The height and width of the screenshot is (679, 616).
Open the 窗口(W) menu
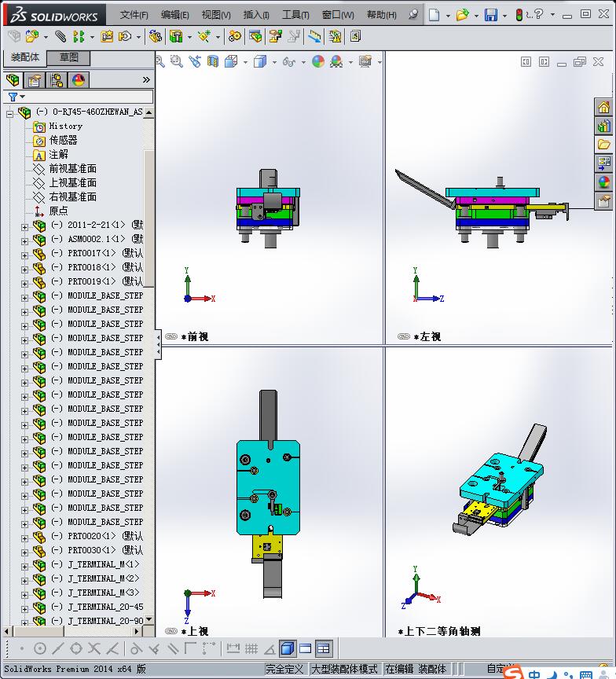point(338,15)
